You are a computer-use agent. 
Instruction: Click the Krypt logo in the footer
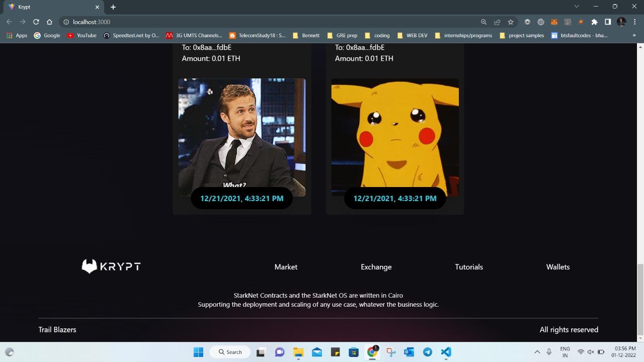pyautogui.click(x=111, y=266)
